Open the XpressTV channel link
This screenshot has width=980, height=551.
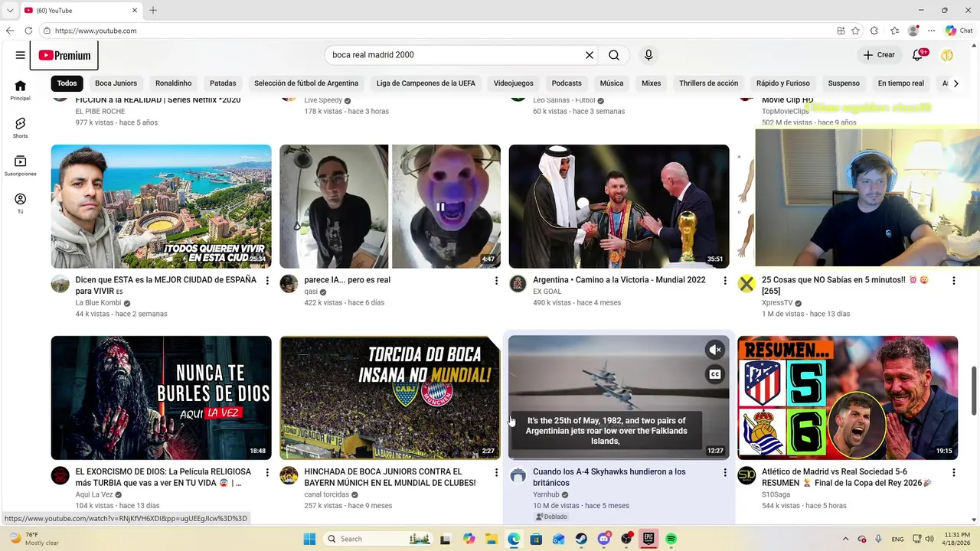click(777, 303)
